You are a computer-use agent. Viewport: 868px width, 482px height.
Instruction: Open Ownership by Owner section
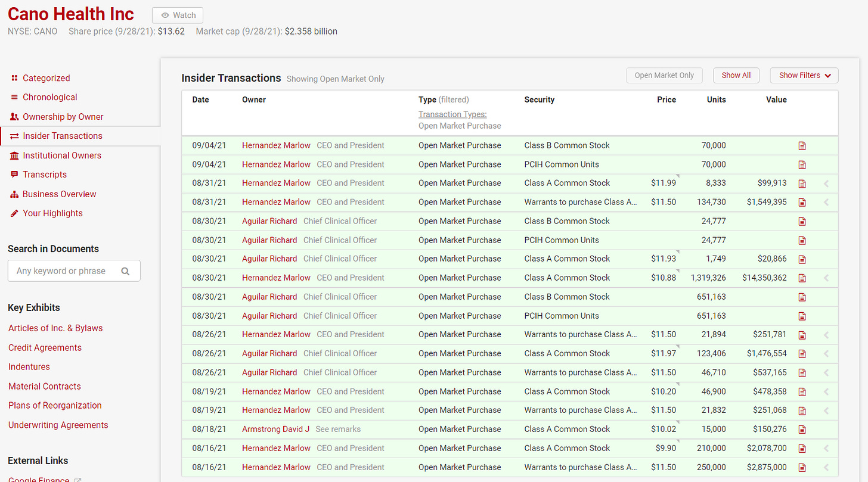click(x=63, y=117)
